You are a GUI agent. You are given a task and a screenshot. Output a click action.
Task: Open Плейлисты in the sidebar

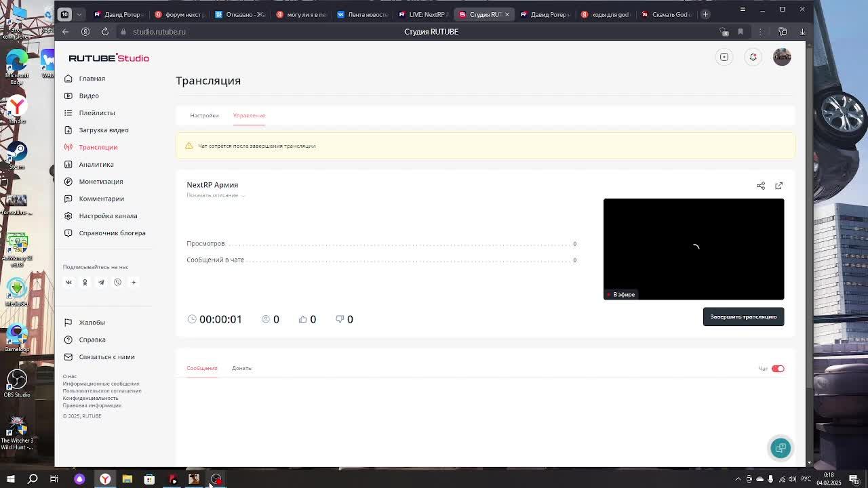click(x=97, y=113)
